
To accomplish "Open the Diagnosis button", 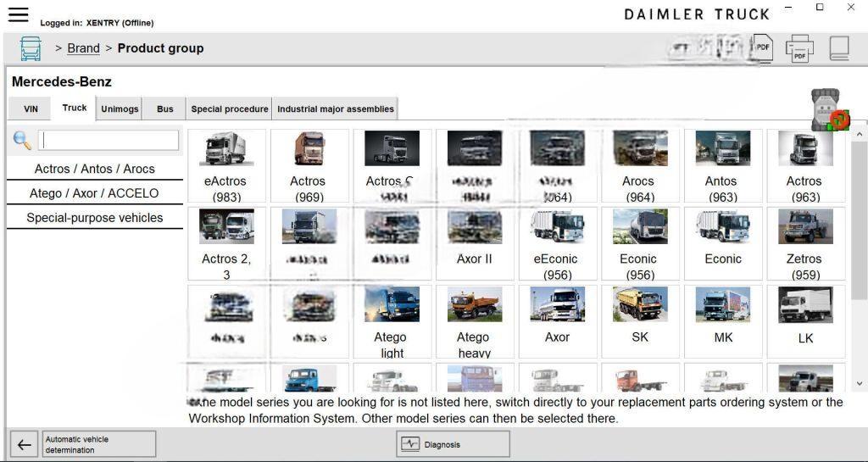I will (453, 444).
